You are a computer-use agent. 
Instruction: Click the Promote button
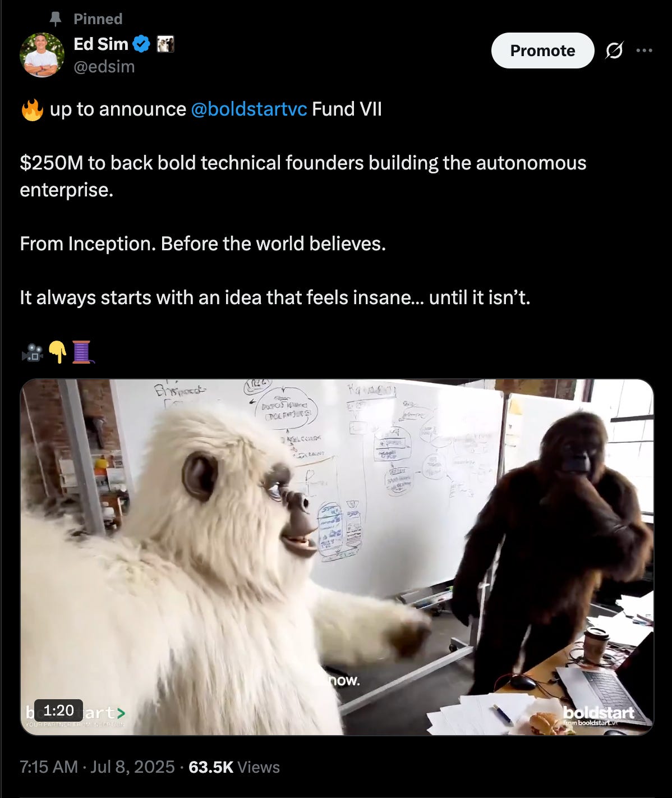point(542,51)
